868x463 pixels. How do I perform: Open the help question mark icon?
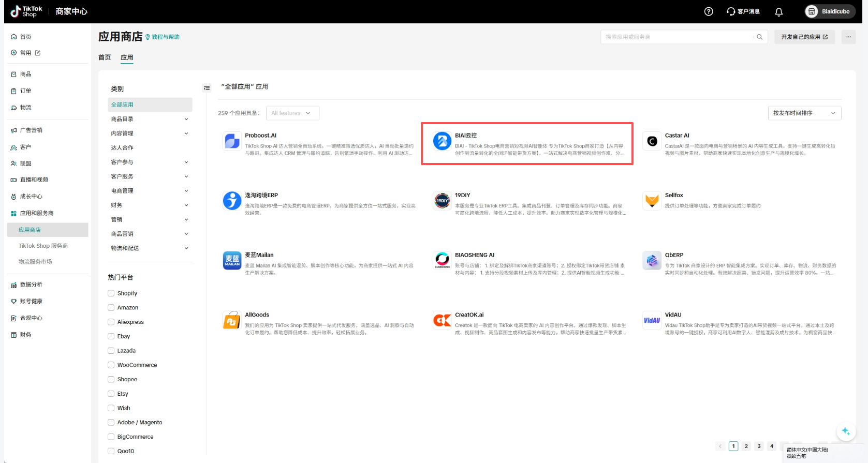(x=709, y=11)
